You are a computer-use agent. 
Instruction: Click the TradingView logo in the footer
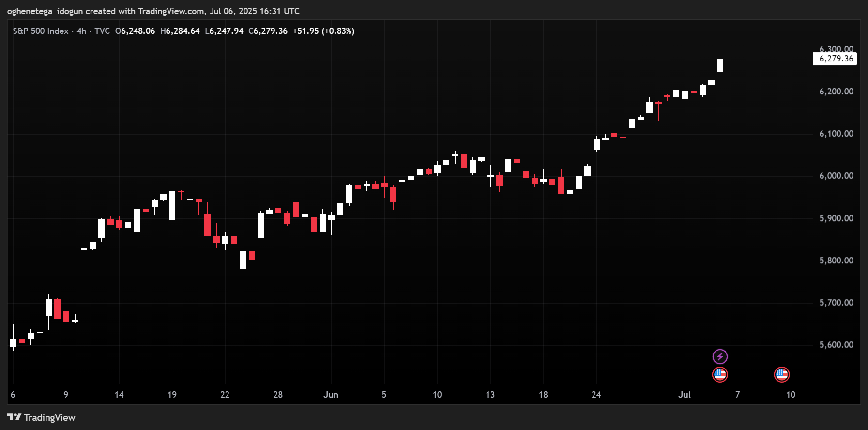click(42, 417)
